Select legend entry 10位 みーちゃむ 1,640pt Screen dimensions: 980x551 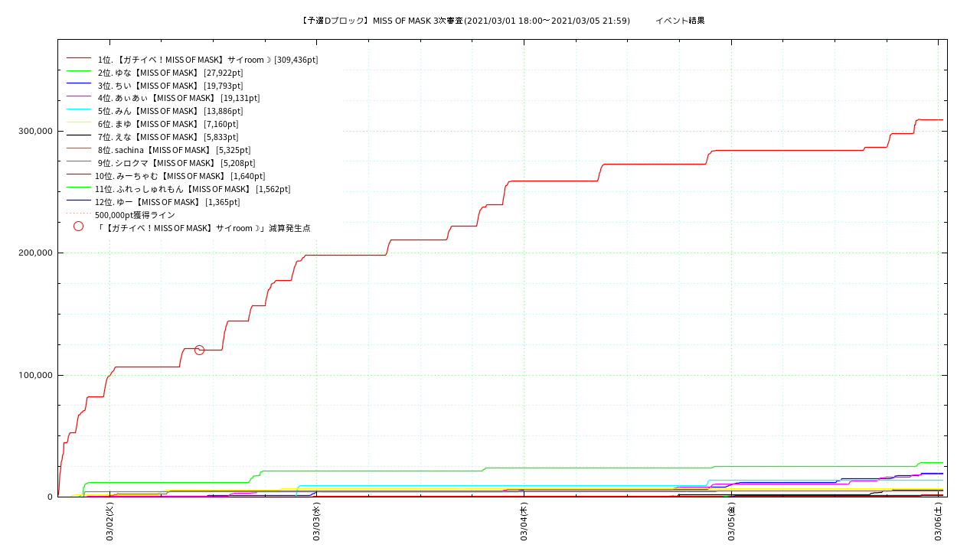coord(180,176)
